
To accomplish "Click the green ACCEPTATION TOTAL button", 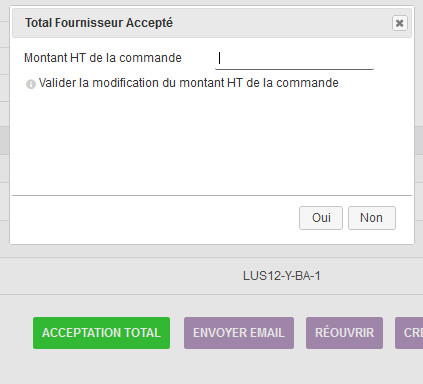I will click(x=101, y=333).
